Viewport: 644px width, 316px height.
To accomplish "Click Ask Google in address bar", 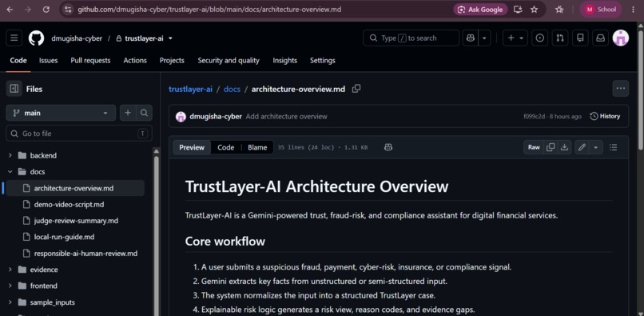I will click(480, 10).
